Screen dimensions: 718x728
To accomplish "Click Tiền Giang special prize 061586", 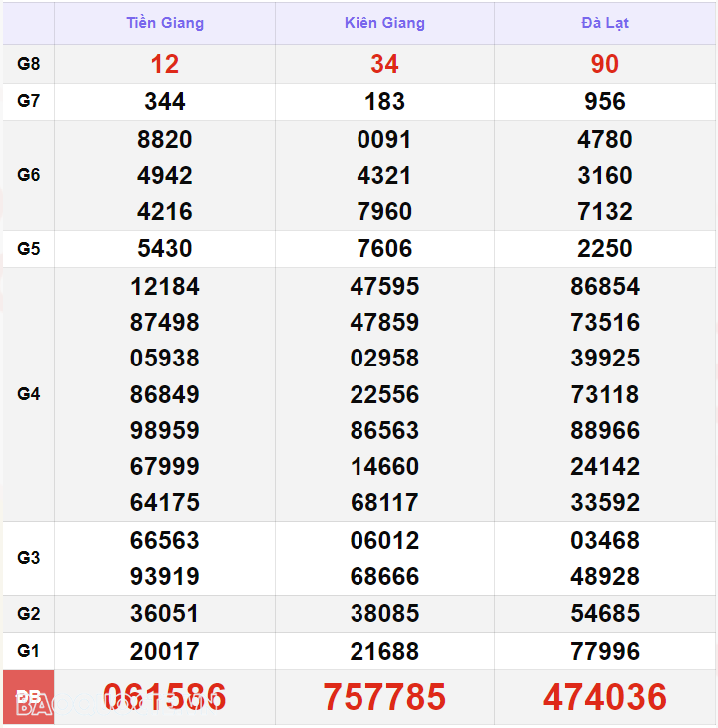I will 165,697.
